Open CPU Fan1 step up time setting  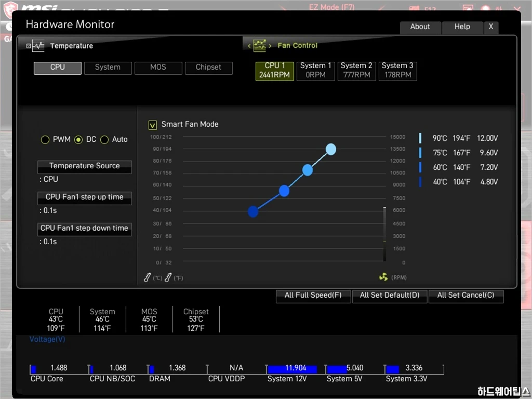point(84,197)
